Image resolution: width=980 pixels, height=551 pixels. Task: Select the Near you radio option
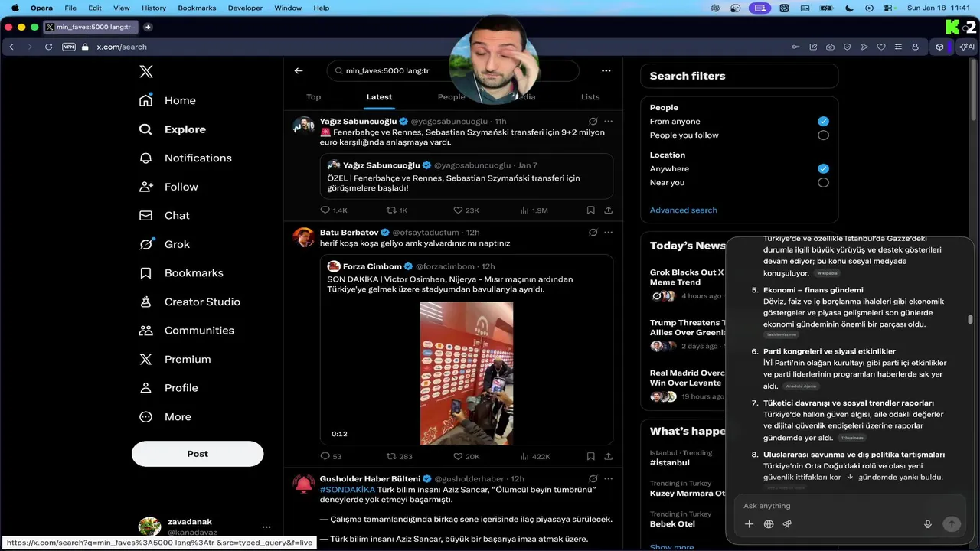point(823,182)
